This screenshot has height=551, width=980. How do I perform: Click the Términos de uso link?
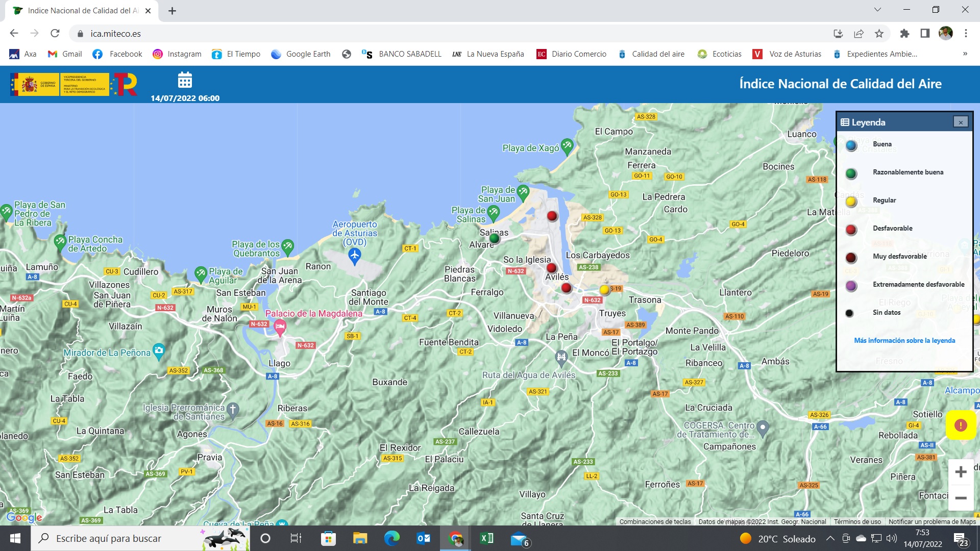point(857,521)
